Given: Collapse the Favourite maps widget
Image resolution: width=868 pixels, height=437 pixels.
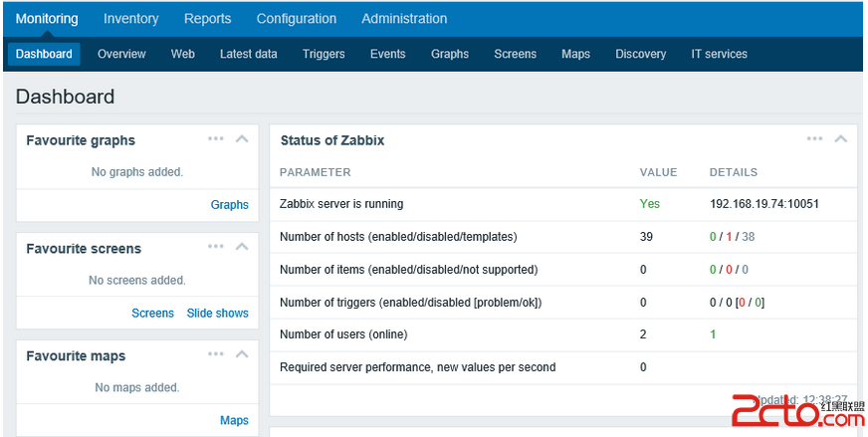Looking at the screenshot, I should 242,354.
